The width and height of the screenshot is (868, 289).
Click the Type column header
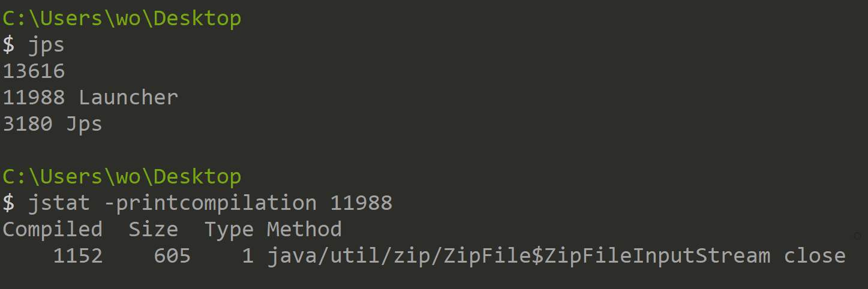click(229, 230)
